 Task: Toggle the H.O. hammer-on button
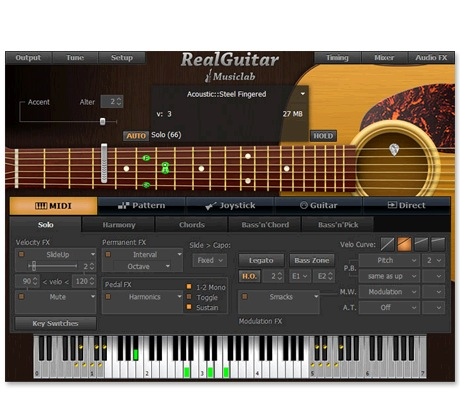tap(249, 276)
